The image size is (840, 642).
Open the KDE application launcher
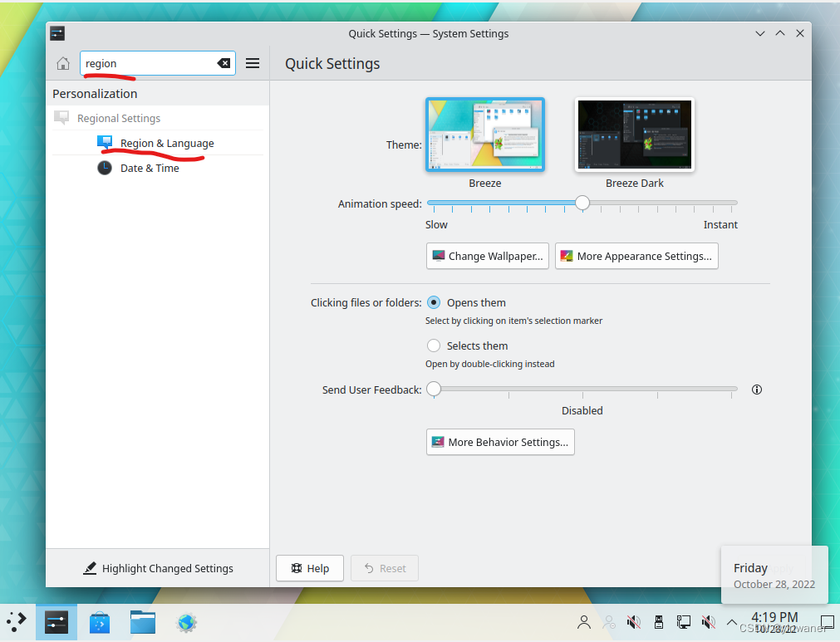(x=17, y=622)
